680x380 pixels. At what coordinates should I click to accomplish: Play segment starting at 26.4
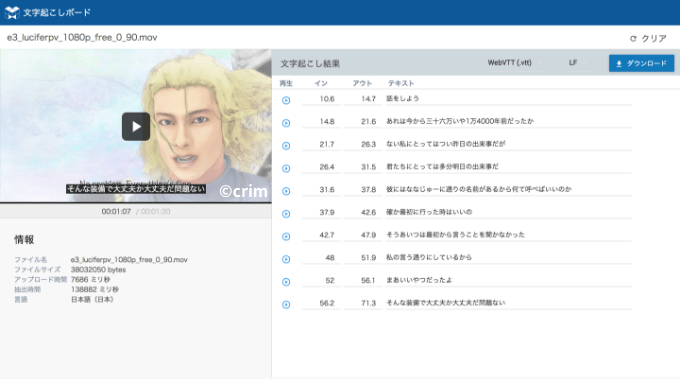pos(286,168)
